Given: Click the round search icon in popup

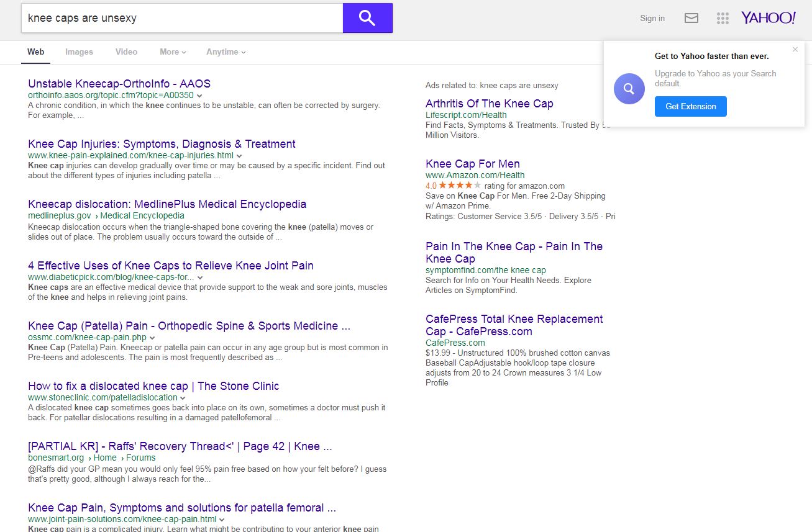Looking at the screenshot, I should [629, 89].
